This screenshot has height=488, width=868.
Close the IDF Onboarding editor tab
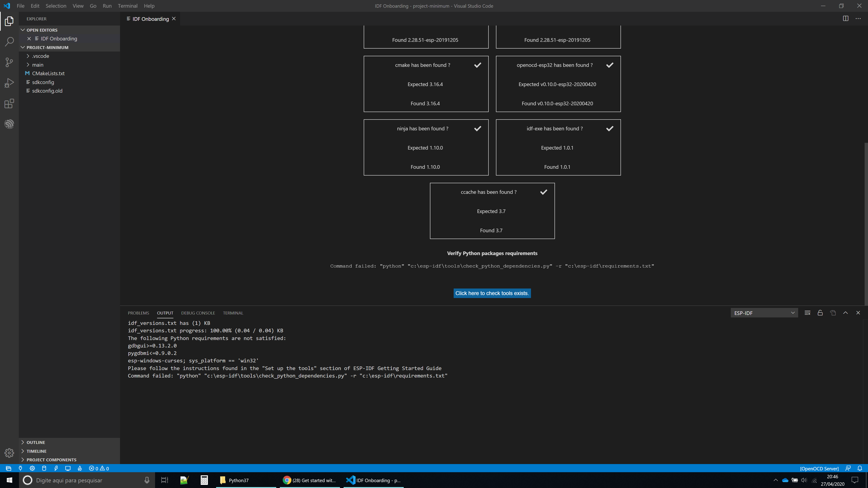pyautogui.click(x=174, y=19)
